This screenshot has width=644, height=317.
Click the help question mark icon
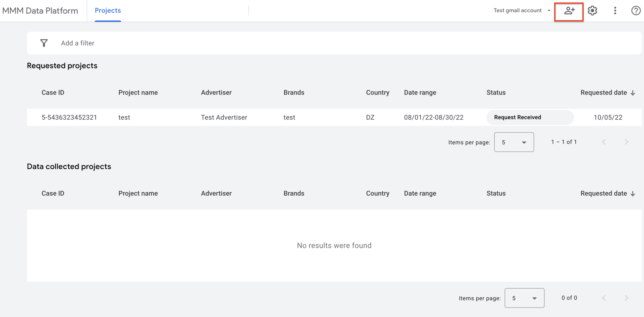pyautogui.click(x=635, y=11)
